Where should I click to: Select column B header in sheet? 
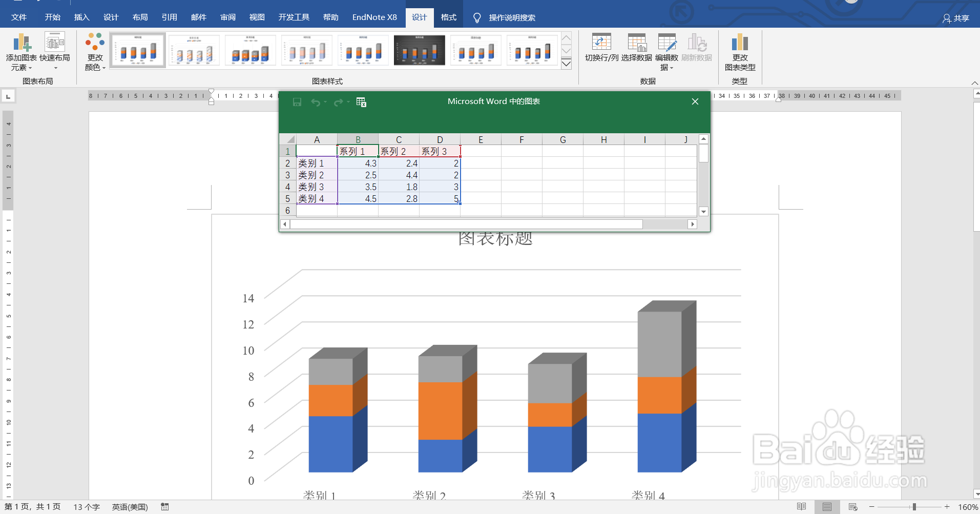358,140
